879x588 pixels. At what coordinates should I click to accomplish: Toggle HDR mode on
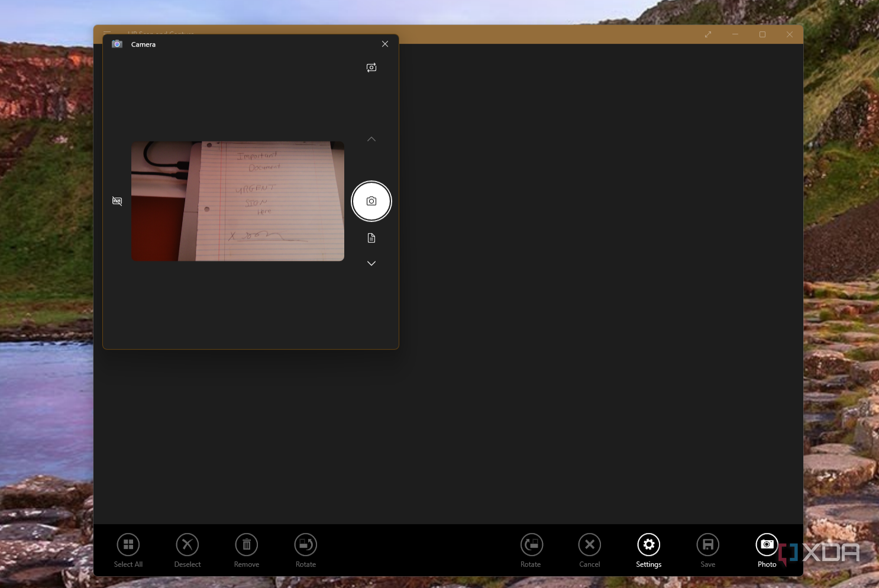[x=117, y=201]
